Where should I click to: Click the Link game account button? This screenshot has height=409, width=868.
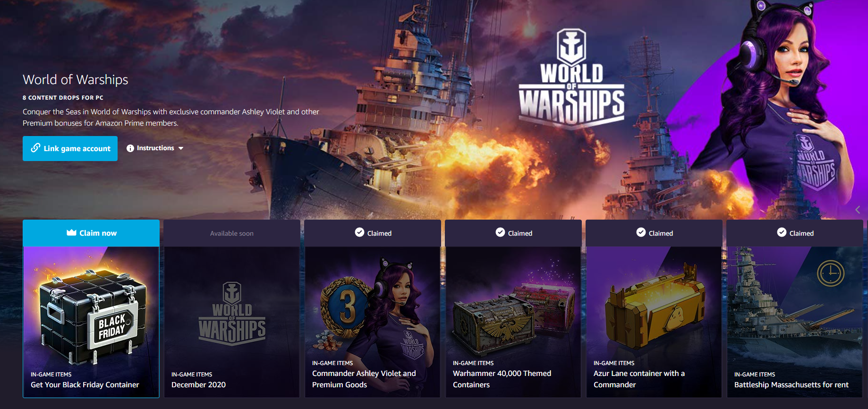[x=70, y=148]
